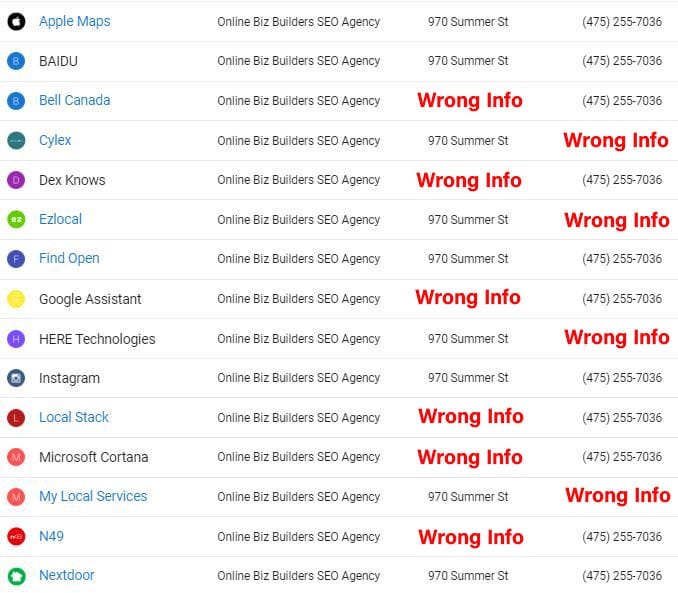
Task: Click the blue BAIDU icon
Action: click(16, 61)
